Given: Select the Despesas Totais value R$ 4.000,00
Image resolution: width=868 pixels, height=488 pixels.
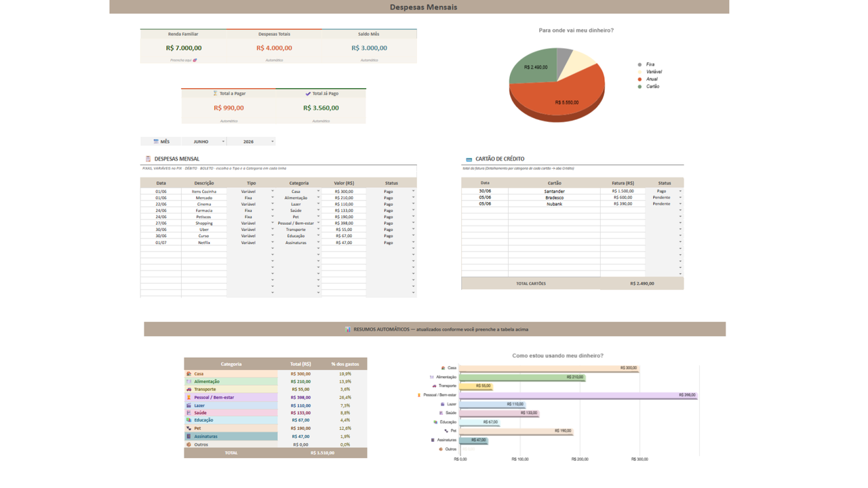Looking at the screenshot, I should pos(274,48).
